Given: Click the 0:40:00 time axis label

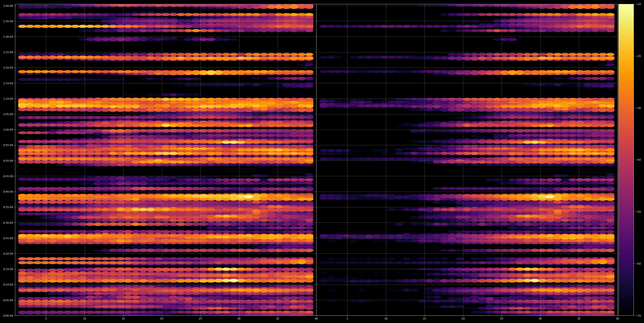Looking at the screenshot, I should tap(8, 192).
